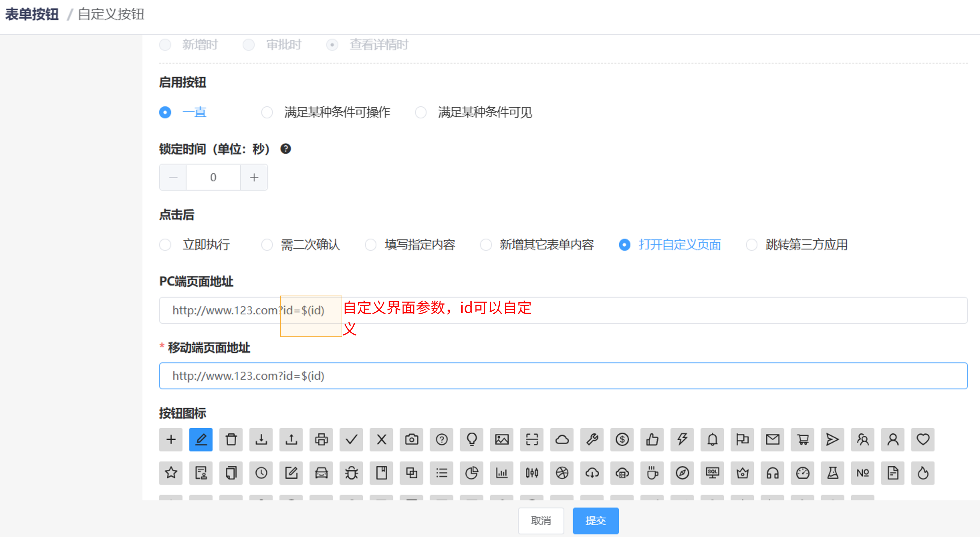Choose the camera icon
This screenshot has width=980, height=537.
point(411,440)
